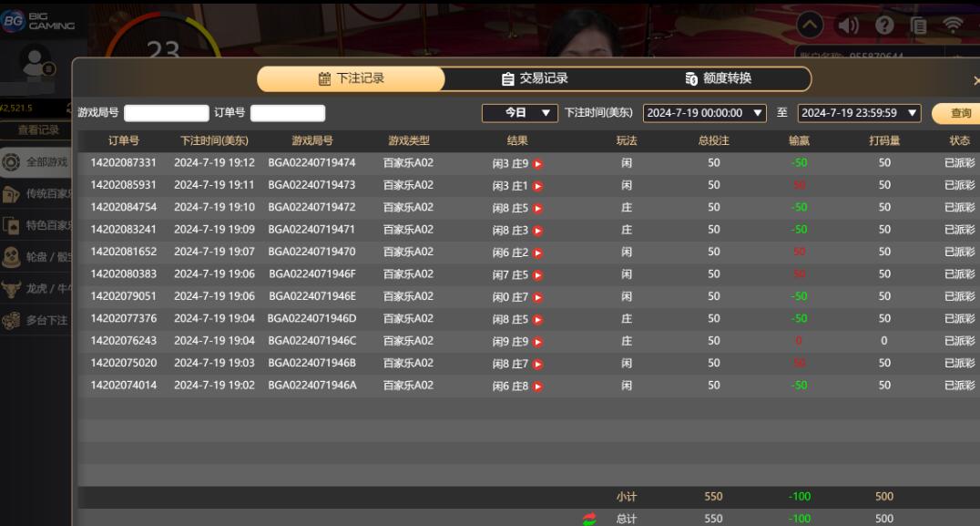Click the Wi-Fi signal status icon

tap(953, 26)
